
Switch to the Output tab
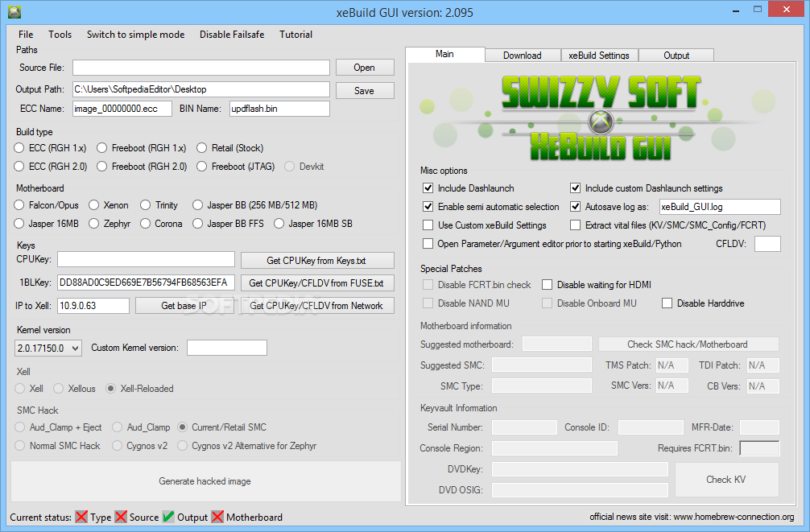[676, 56]
